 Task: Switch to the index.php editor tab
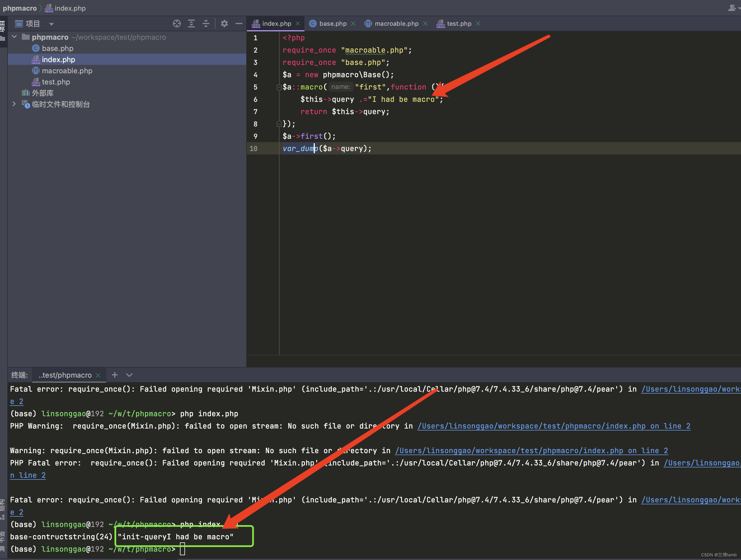coord(276,24)
